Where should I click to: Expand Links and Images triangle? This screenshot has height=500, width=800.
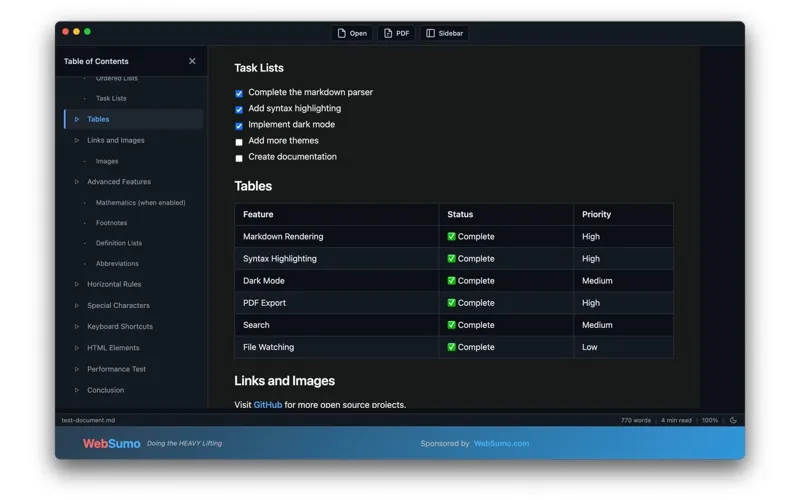(x=77, y=140)
